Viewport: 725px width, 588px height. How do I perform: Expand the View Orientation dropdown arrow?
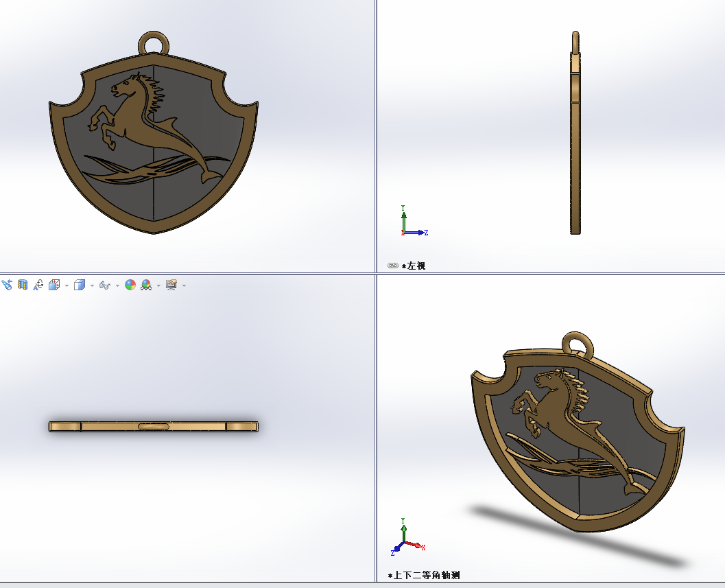[x=67, y=285]
